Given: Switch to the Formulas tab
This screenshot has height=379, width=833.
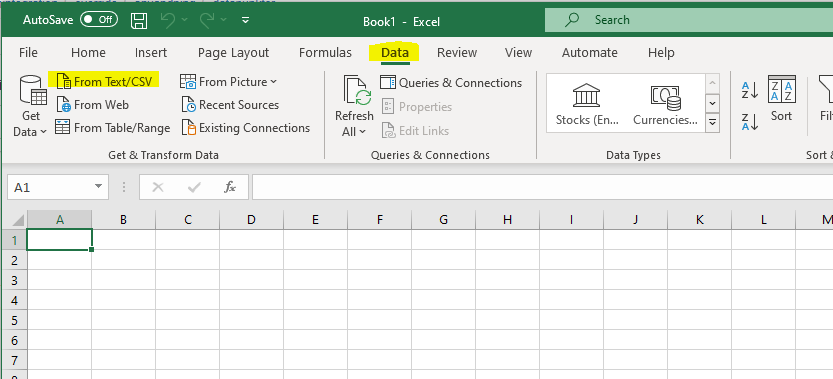Looking at the screenshot, I should pos(325,53).
